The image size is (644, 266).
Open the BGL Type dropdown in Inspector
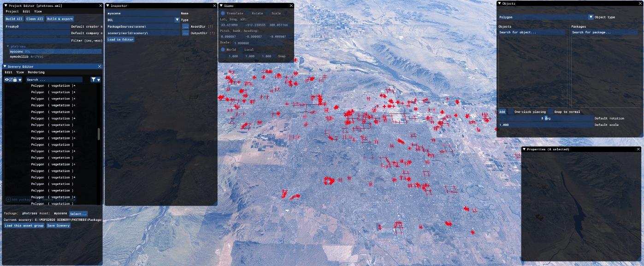point(177,20)
